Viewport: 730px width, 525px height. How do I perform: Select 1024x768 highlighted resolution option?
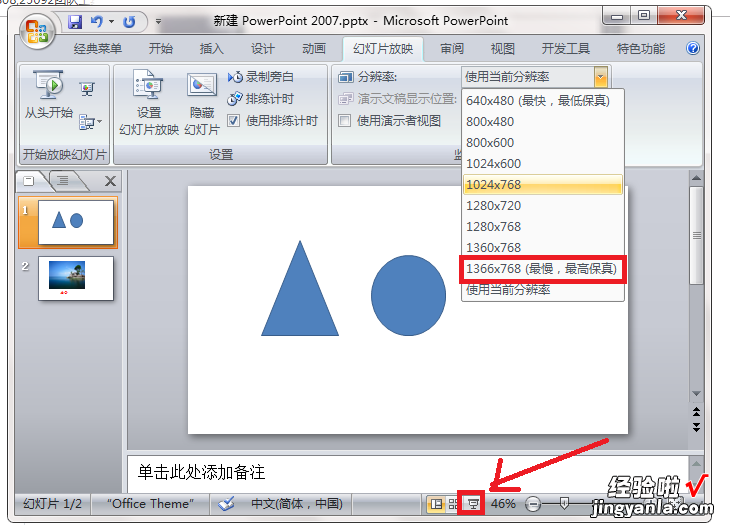click(x=543, y=184)
